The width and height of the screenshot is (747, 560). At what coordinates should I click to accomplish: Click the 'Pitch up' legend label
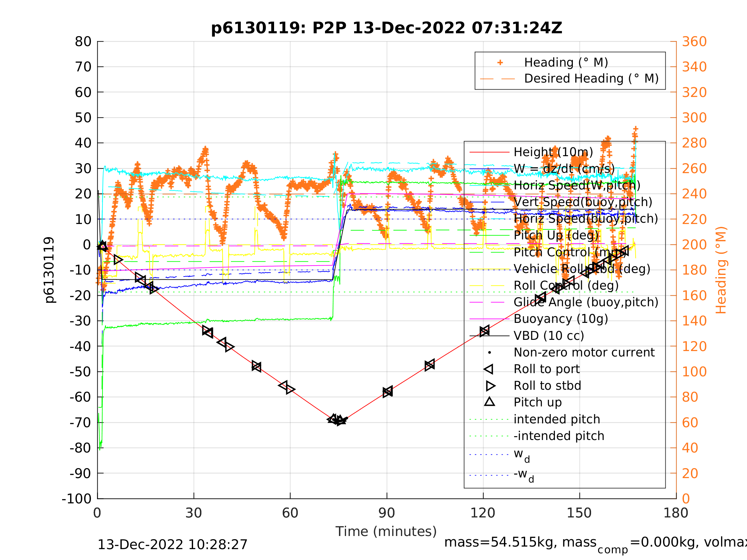coord(538,402)
